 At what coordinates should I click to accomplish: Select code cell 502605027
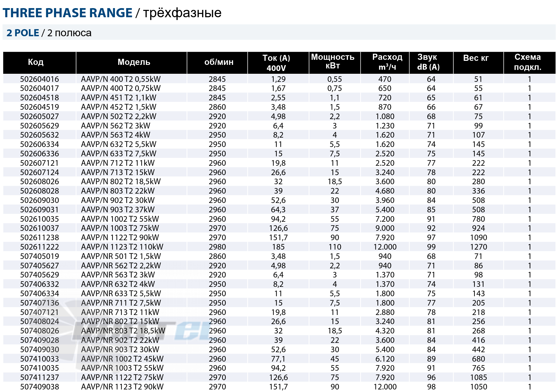(40, 116)
